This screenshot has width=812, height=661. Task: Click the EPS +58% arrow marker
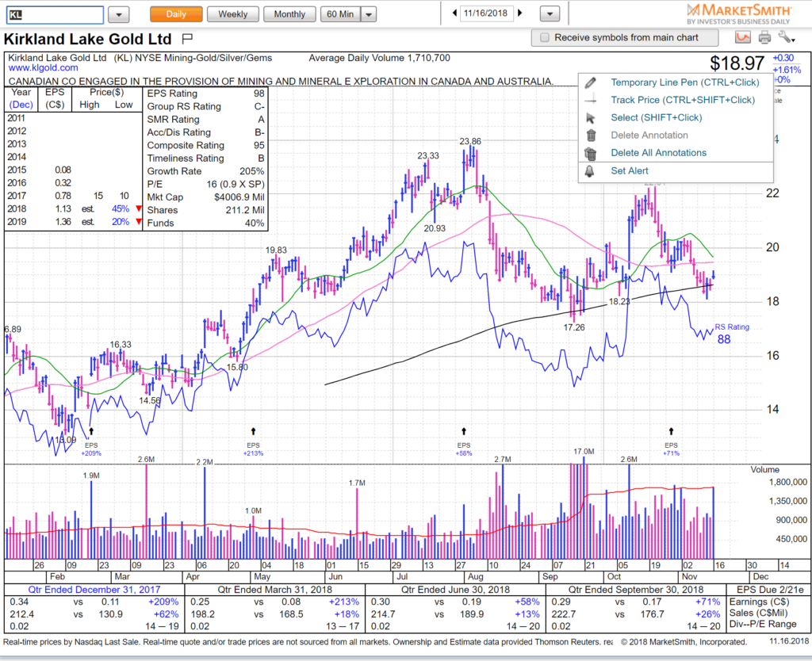tap(464, 431)
